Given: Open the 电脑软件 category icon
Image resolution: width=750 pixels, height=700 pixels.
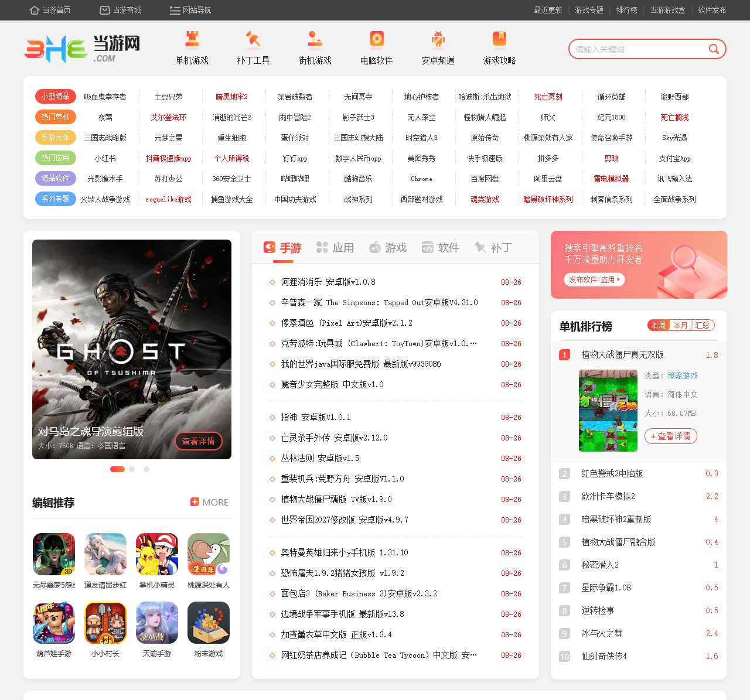Looking at the screenshot, I should click(x=377, y=39).
